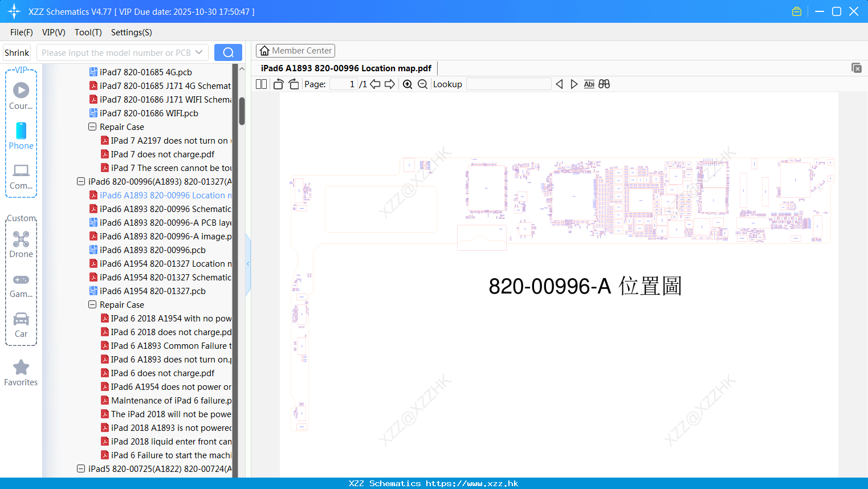This screenshot has width=868, height=489.
Task: Open the Computer category in sidebar
Action: 21,176
